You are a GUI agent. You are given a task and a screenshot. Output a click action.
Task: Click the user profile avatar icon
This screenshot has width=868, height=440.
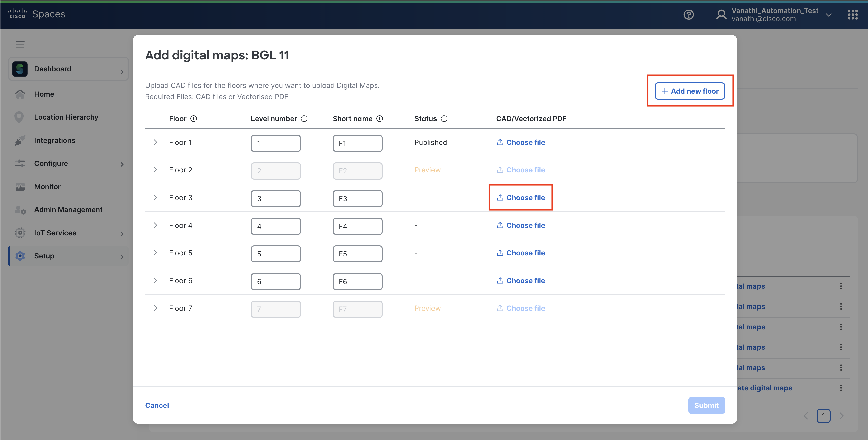pos(721,15)
